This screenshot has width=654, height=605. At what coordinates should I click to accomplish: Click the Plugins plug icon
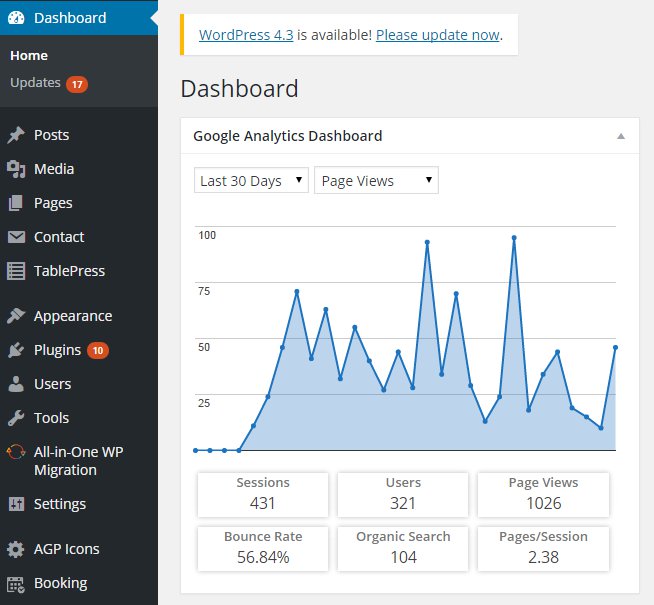(16, 350)
